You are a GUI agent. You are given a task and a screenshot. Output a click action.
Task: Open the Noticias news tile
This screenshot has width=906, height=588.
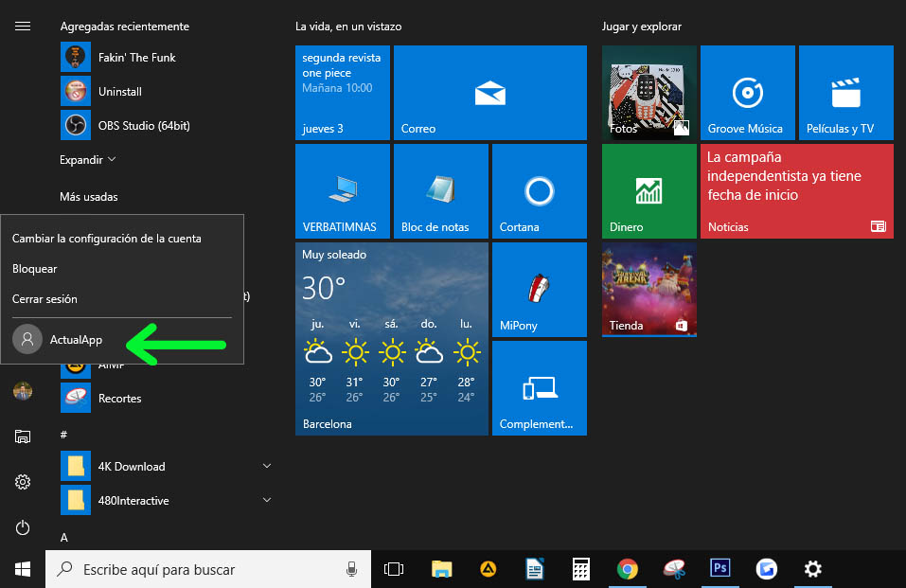click(x=797, y=191)
